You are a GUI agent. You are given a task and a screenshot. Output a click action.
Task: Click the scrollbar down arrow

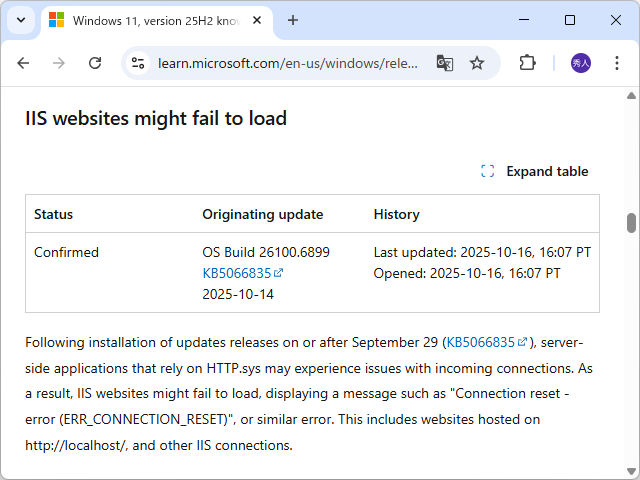tap(631, 472)
